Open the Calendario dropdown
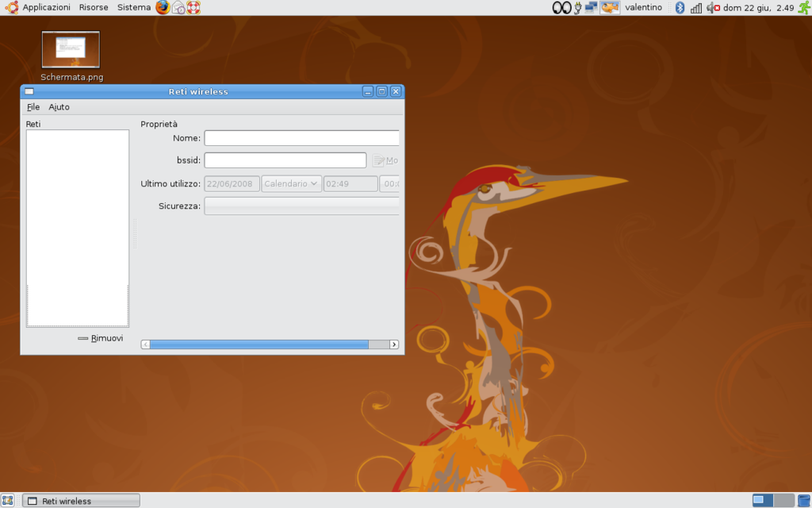812x508 pixels. (291, 184)
